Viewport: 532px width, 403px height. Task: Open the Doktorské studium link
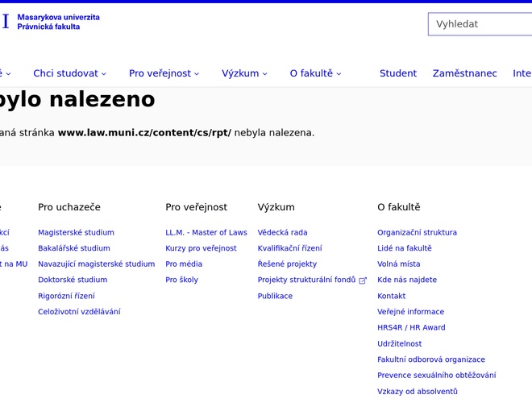click(73, 280)
